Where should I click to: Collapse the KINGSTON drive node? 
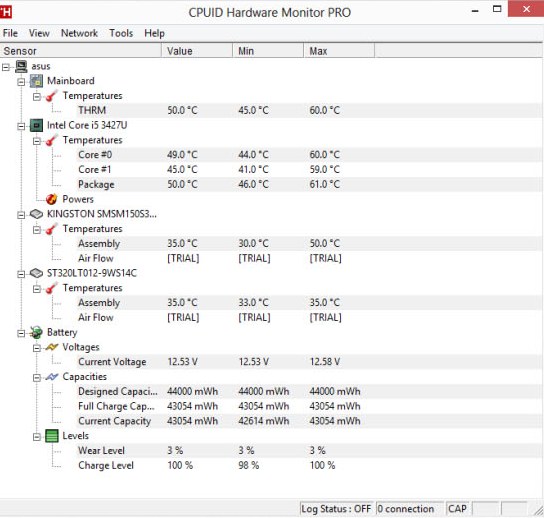point(21,215)
